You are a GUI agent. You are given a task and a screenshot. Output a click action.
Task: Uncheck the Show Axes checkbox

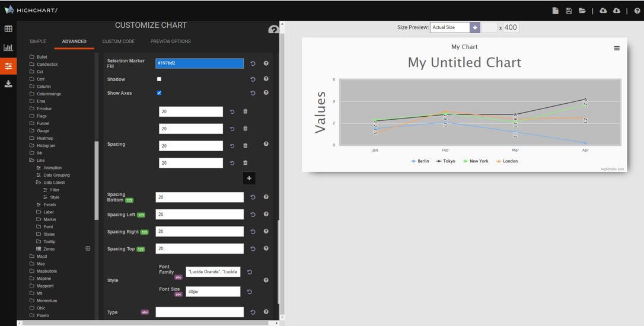pos(159,93)
